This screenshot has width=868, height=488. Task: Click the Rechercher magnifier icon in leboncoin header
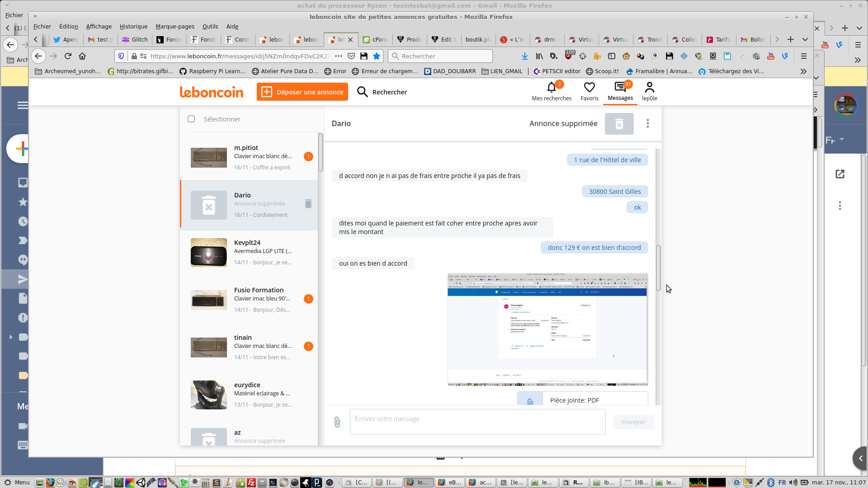tap(362, 92)
